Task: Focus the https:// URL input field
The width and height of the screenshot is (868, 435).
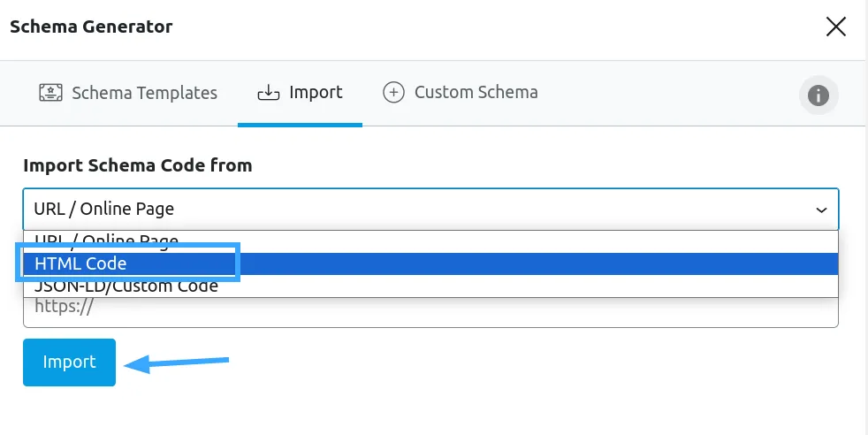Action: tap(430, 311)
